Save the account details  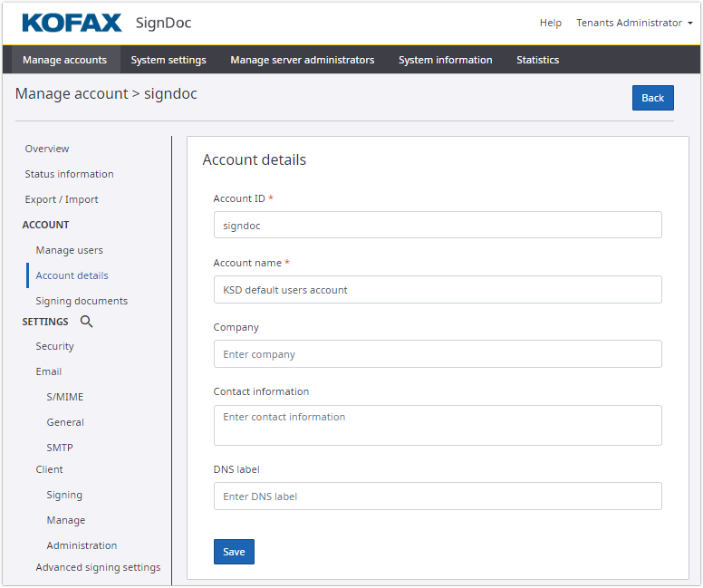click(x=234, y=552)
